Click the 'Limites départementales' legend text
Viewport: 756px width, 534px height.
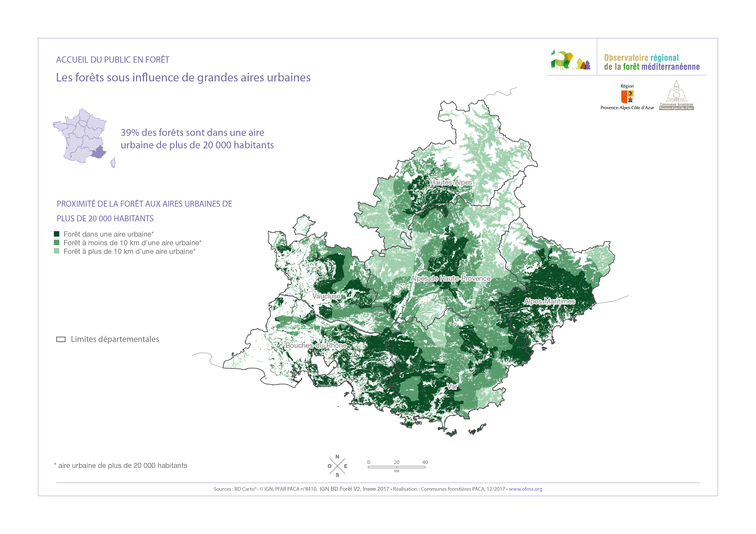tap(115, 339)
